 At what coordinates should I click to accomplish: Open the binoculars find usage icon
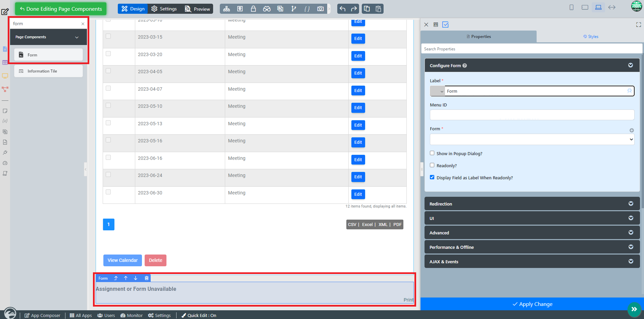pos(267,9)
